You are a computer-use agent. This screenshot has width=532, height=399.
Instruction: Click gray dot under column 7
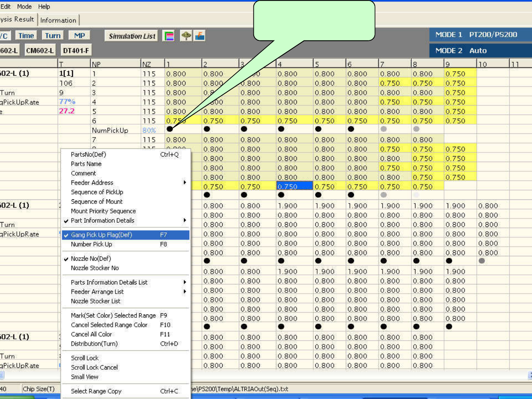[384, 129]
